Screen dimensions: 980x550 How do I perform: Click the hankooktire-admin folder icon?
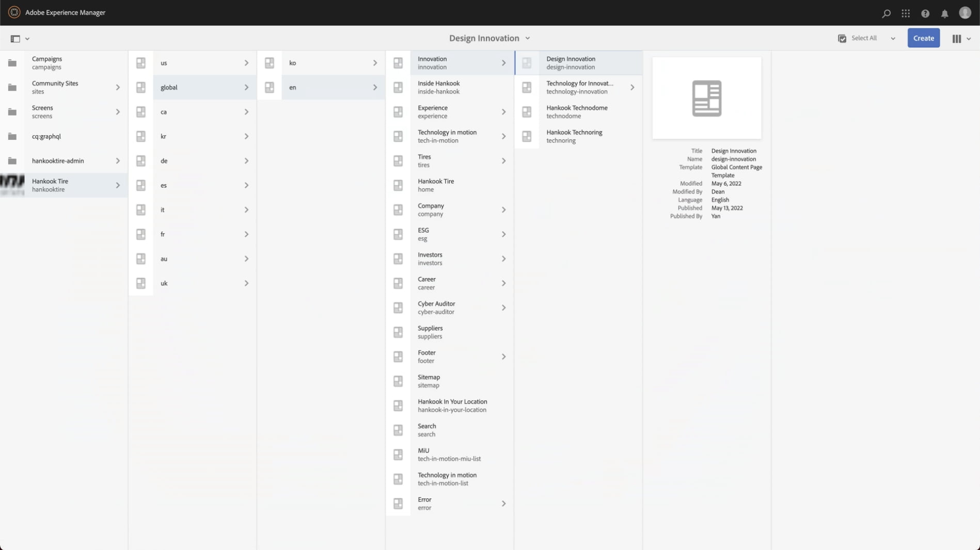pos(12,161)
